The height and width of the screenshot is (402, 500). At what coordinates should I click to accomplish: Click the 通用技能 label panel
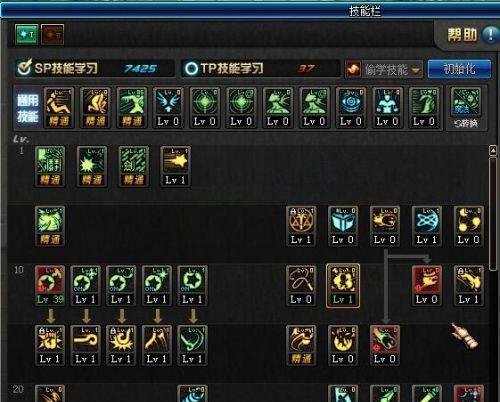[28, 108]
